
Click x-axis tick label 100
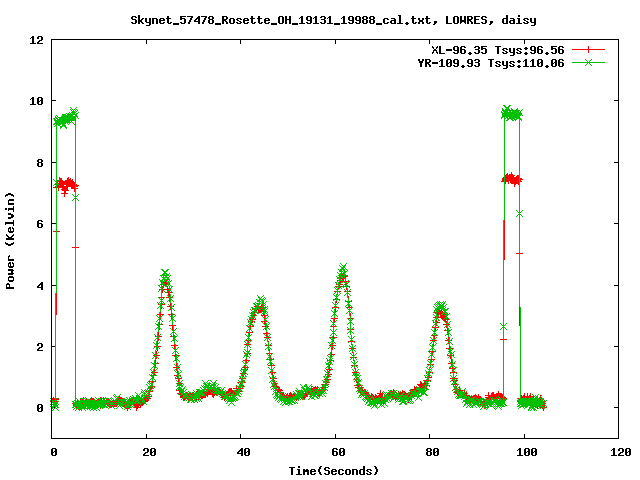click(x=527, y=452)
